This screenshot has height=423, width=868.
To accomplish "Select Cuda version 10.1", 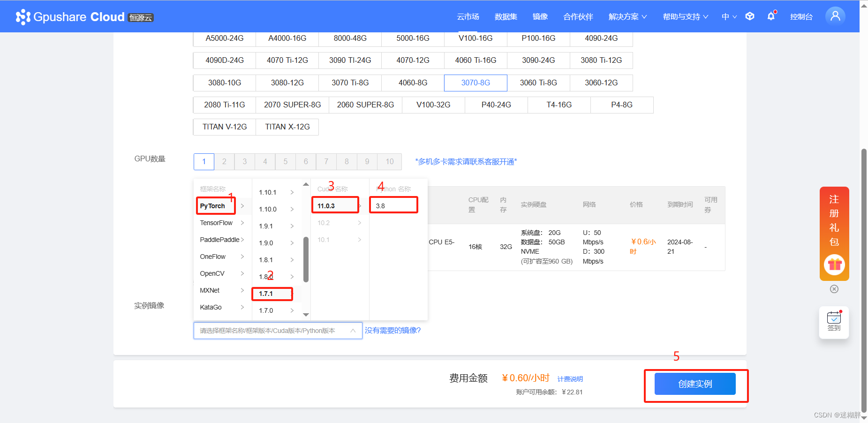I will (x=340, y=240).
